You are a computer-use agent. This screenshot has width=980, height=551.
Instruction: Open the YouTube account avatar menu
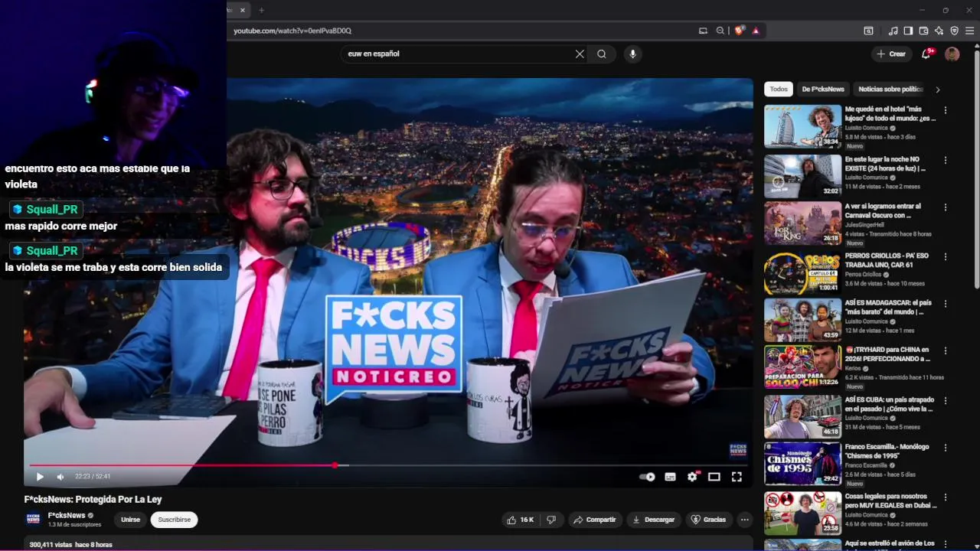(952, 54)
